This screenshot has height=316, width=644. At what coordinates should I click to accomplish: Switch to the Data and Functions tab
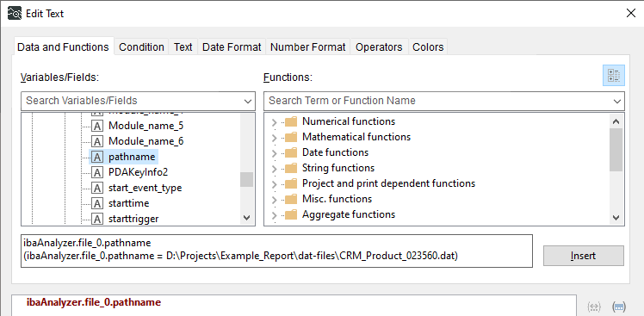click(63, 46)
